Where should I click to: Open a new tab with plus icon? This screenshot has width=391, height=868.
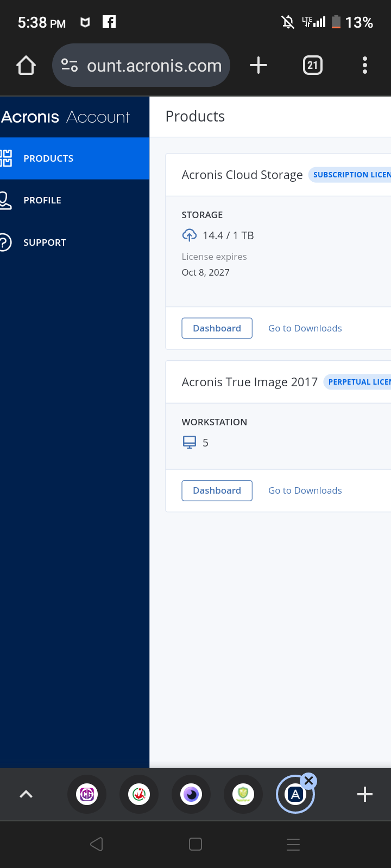pyautogui.click(x=258, y=65)
